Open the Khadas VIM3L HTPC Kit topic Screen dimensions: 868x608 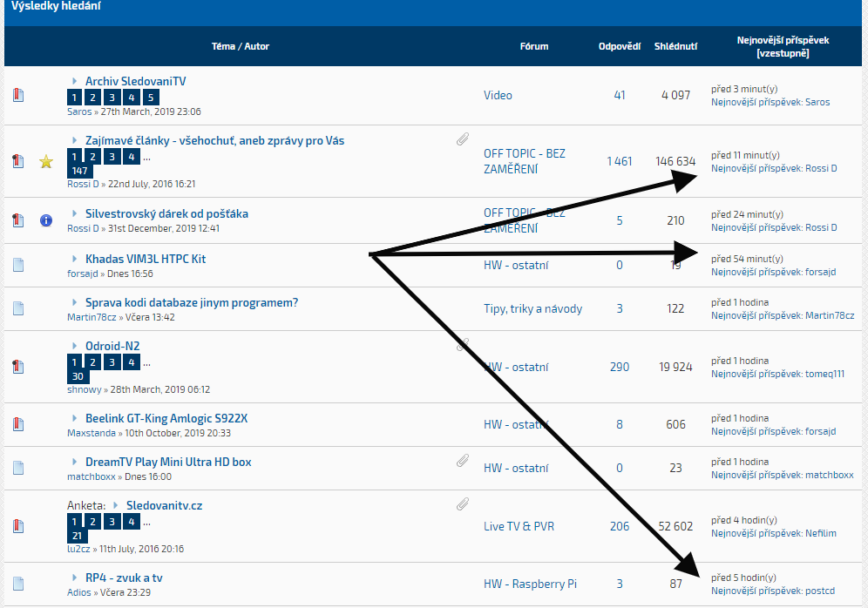(x=145, y=259)
